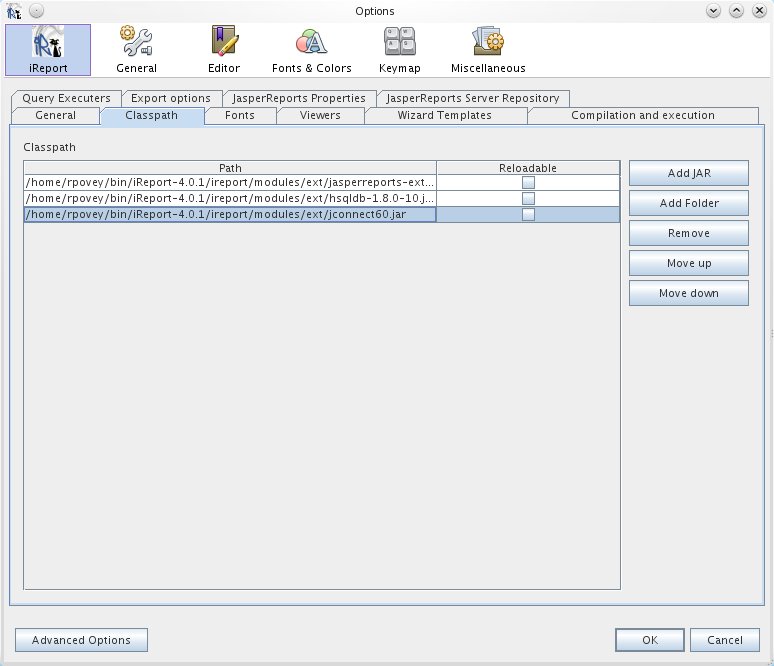Screen dimensions: 774x666
Task: Select the jasperreports-ext path row
Action: coord(230,183)
